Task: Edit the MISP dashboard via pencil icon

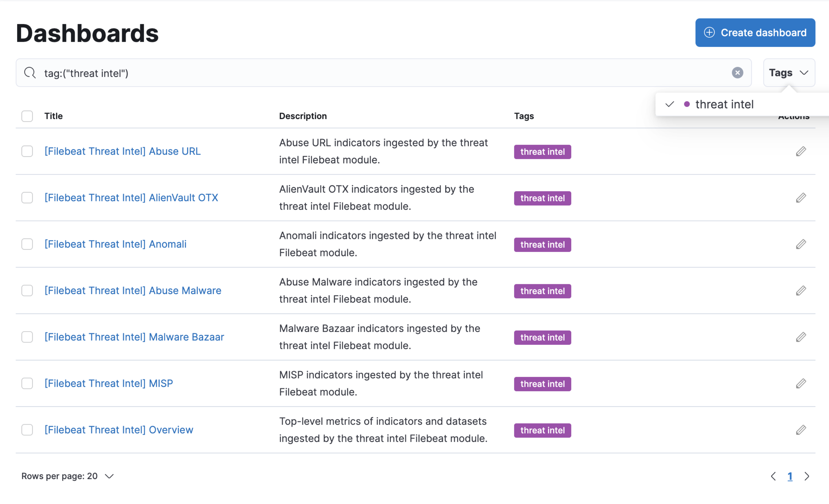Action: click(801, 384)
